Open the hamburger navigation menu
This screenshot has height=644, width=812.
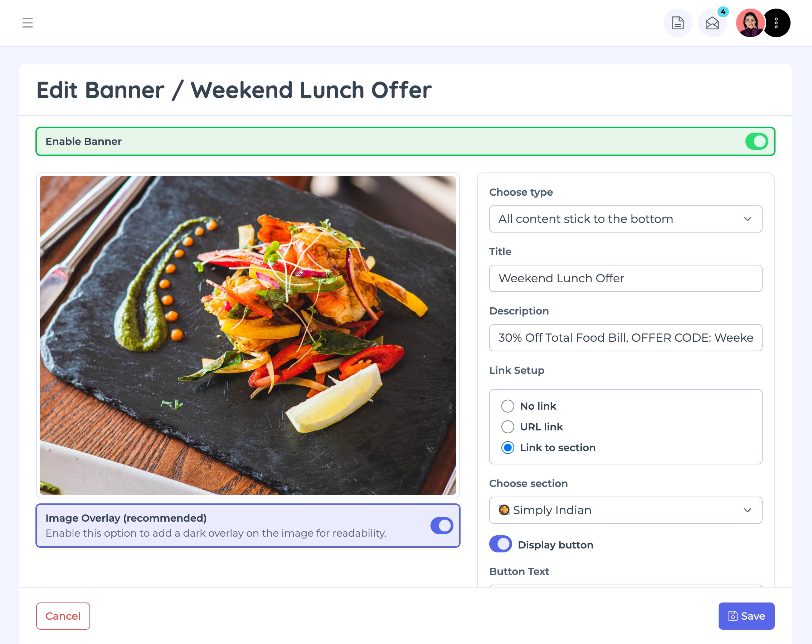pyautogui.click(x=28, y=23)
